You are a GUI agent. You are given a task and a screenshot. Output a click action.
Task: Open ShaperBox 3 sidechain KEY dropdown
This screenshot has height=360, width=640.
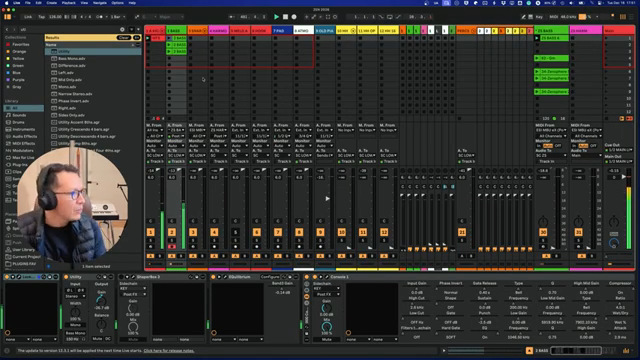(x=133, y=289)
